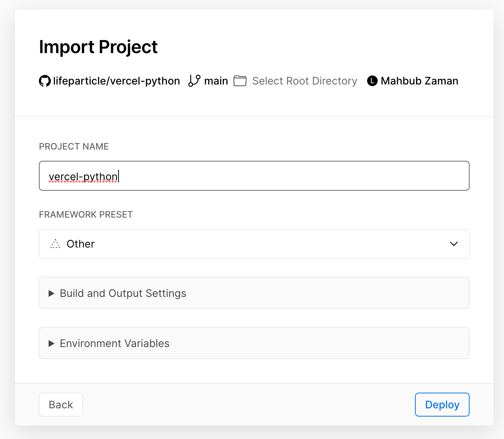Choose Select Root Directory
Screen dimensions: 504x439
click(x=305, y=81)
